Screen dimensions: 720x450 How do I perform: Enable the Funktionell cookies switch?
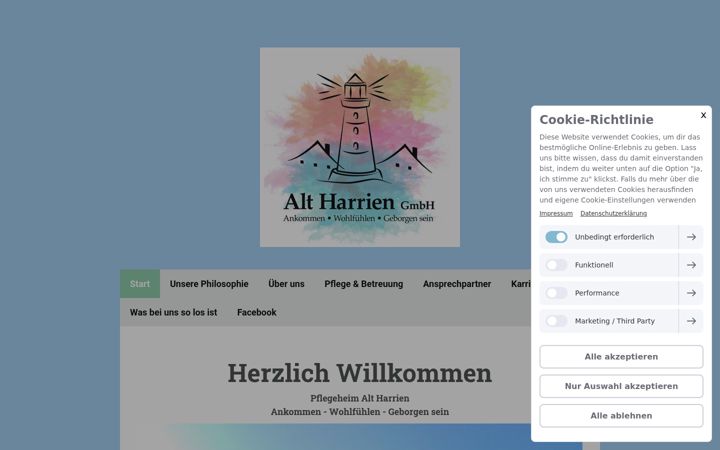pos(556,265)
